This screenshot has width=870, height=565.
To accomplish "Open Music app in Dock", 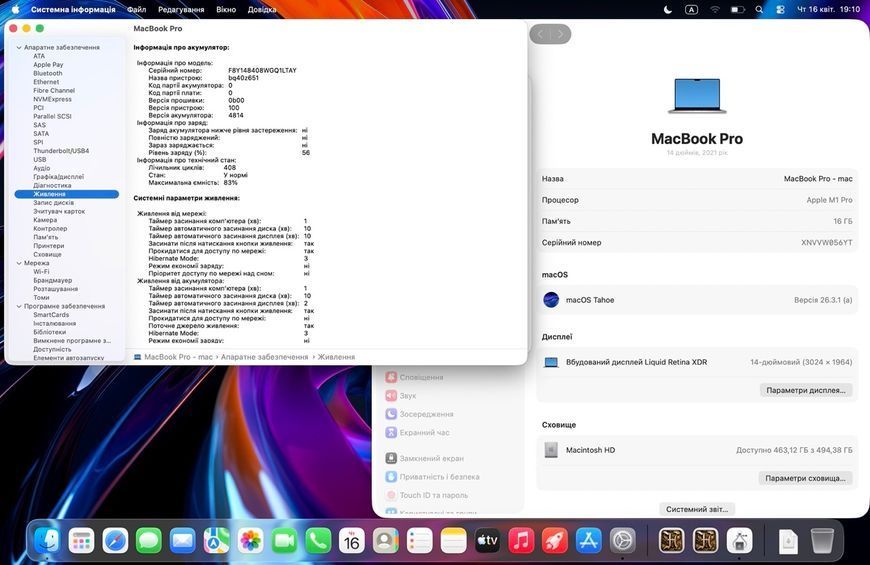I will (x=521, y=541).
